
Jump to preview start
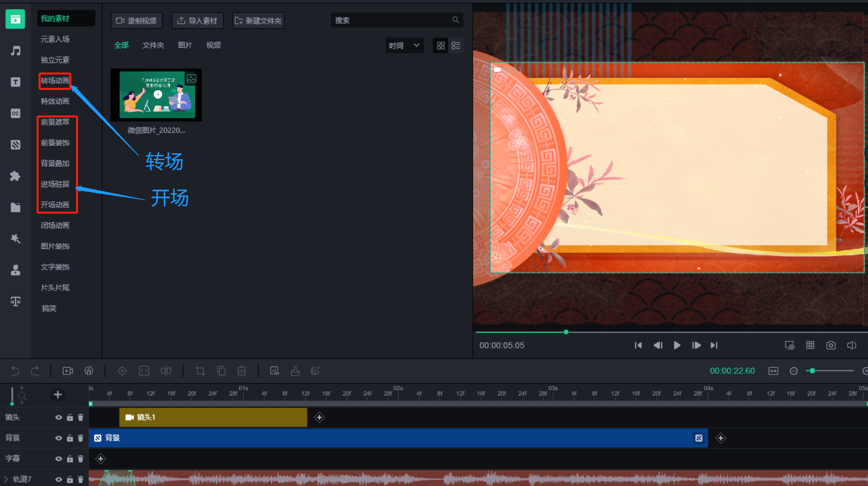(638, 346)
